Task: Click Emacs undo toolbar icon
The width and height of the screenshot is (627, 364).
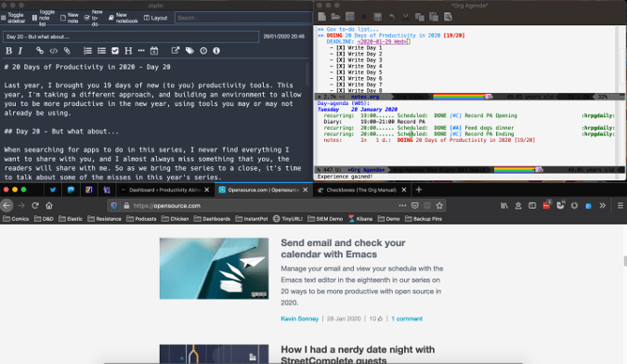Action: (392, 17)
